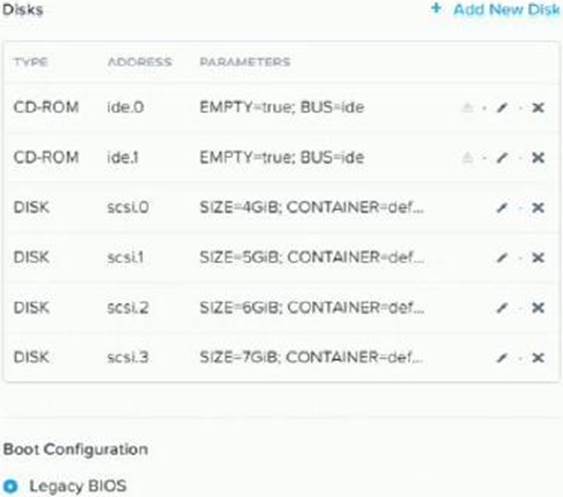The image size is (563, 497).
Task: Edit the scsi.1 5GiB disk
Action: [x=502, y=257]
